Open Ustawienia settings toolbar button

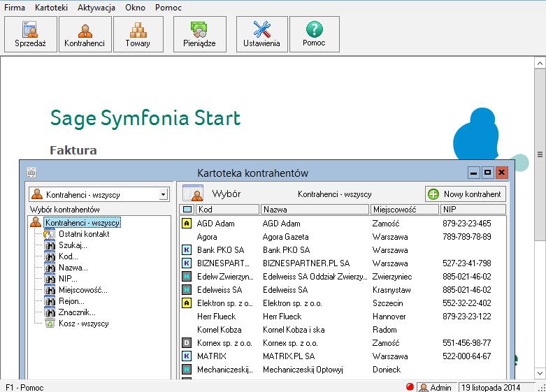[262, 34]
